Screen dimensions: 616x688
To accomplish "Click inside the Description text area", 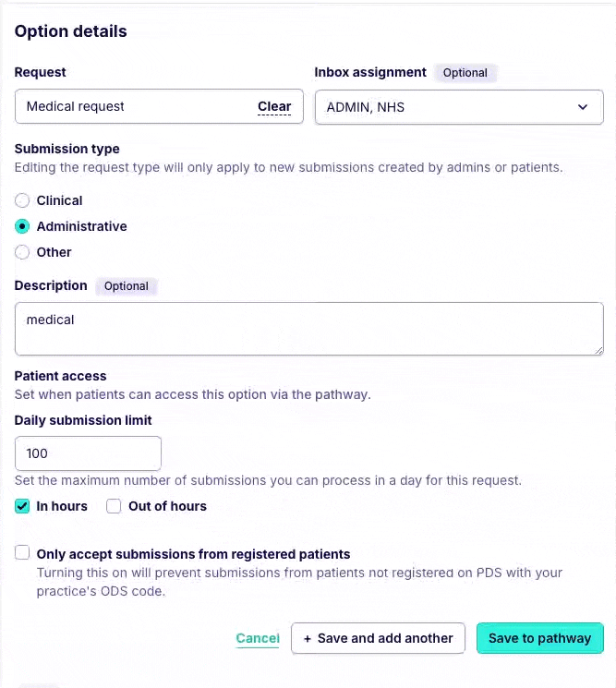I will (x=308, y=328).
